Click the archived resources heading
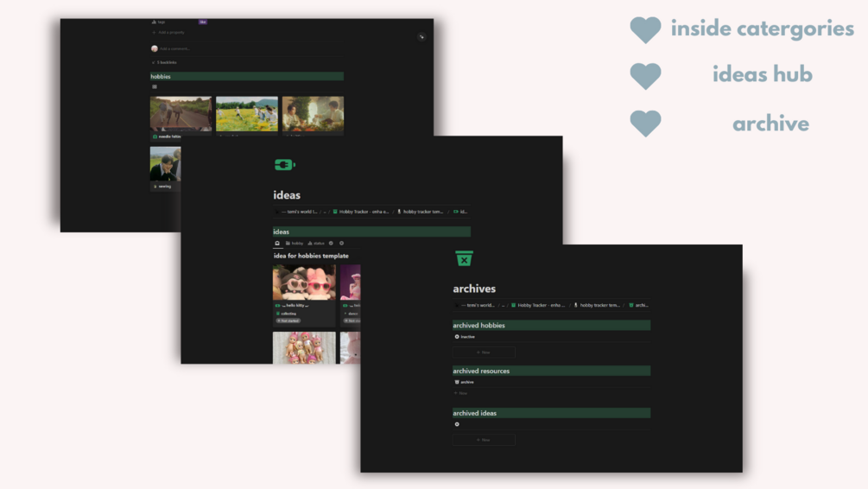 point(551,371)
